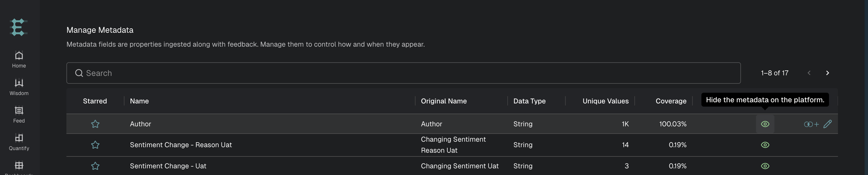This screenshot has width=868, height=175.
Task: Sort by the Name column header
Action: 139,101
